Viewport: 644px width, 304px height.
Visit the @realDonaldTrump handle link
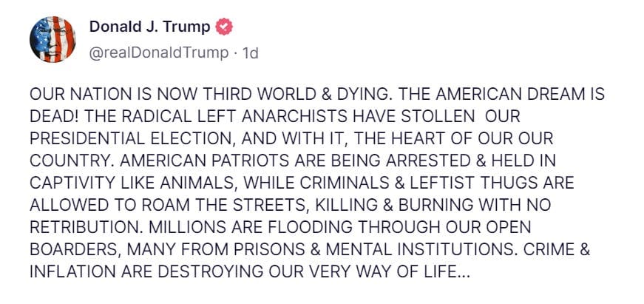tap(158, 53)
